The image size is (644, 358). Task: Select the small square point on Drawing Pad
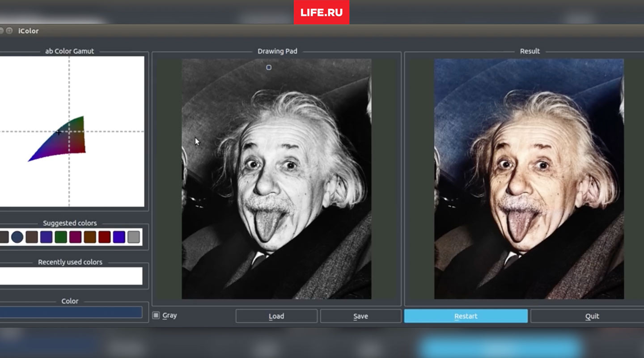pyautogui.click(x=269, y=68)
